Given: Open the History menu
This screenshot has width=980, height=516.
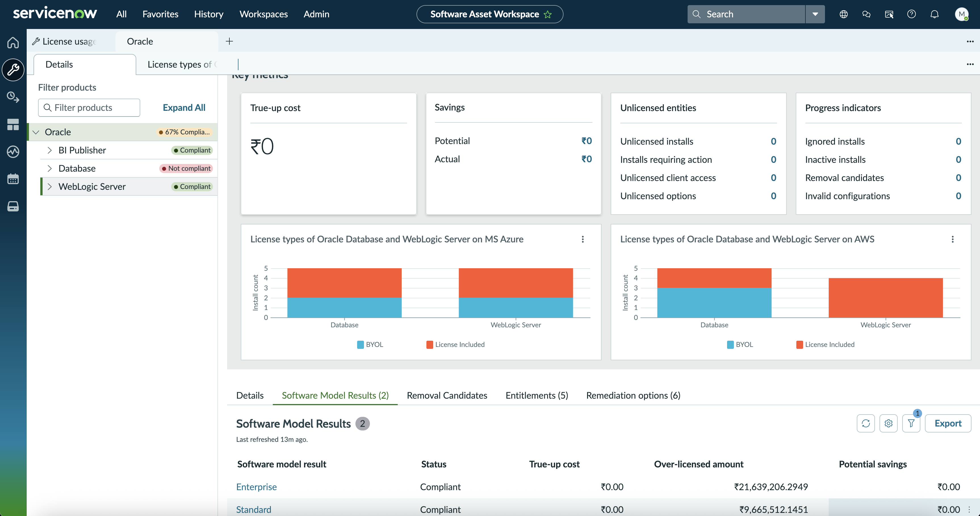Looking at the screenshot, I should tap(208, 14).
